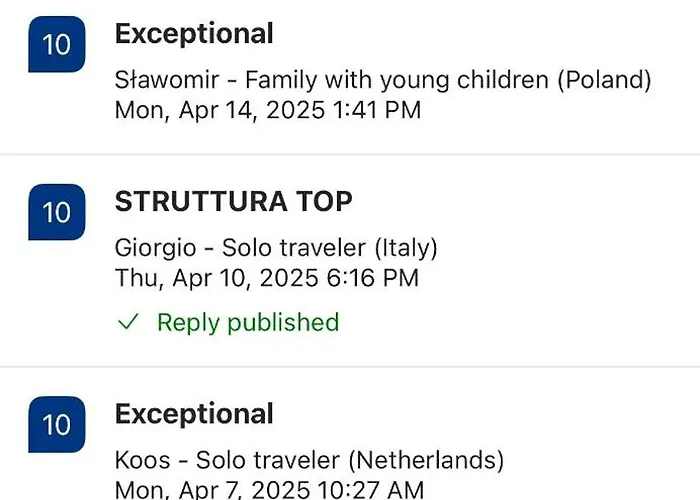700x500 pixels.
Task: Select the Exceptional review title from Koos
Action: pyautogui.click(x=194, y=414)
